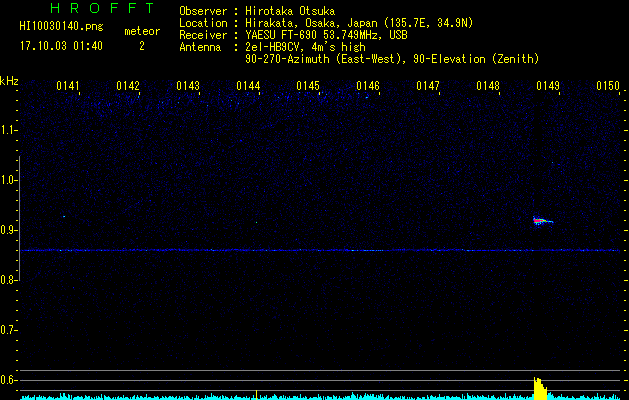Viewport: 629px width, 400px height.
Task: Click the 0145 time marker
Action: click(x=308, y=86)
